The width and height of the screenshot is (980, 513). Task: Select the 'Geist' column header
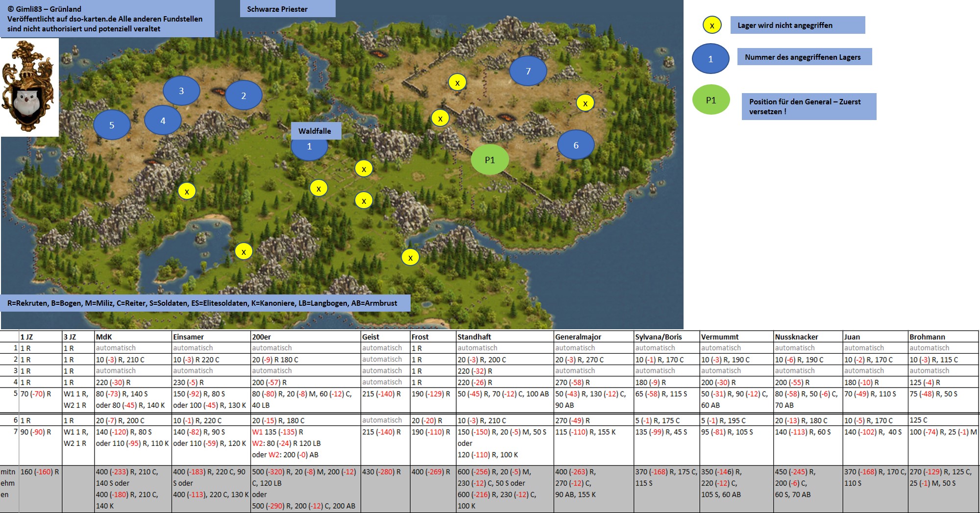386,337
